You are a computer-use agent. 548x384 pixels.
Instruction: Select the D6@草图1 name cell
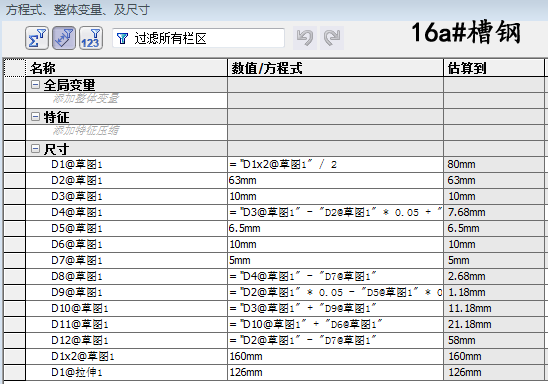(127, 245)
